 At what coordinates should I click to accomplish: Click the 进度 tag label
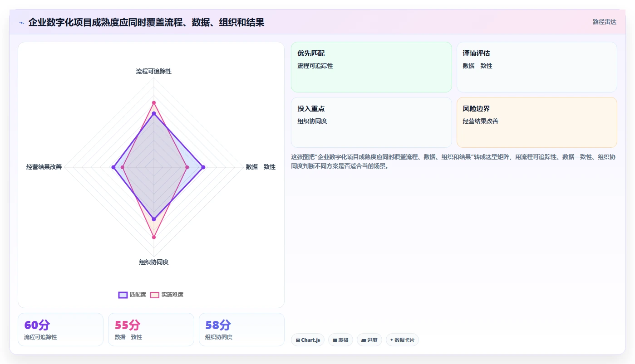click(x=372, y=340)
